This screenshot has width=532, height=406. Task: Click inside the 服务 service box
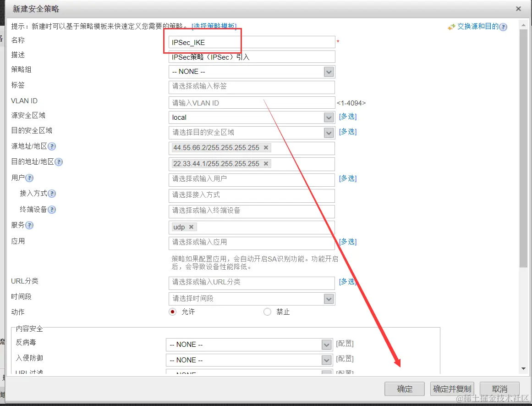(x=252, y=227)
